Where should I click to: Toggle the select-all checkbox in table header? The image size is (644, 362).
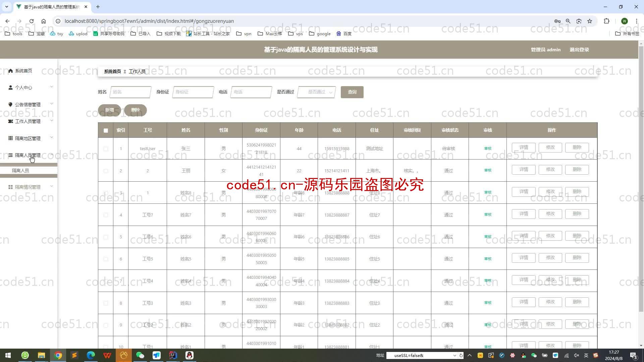(106, 130)
